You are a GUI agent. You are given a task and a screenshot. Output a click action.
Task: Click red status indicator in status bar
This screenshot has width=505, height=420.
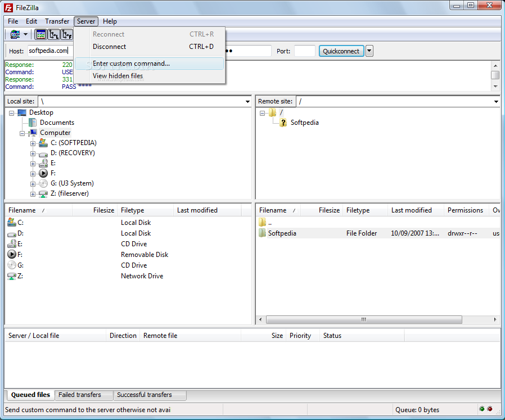(x=490, y=409)
